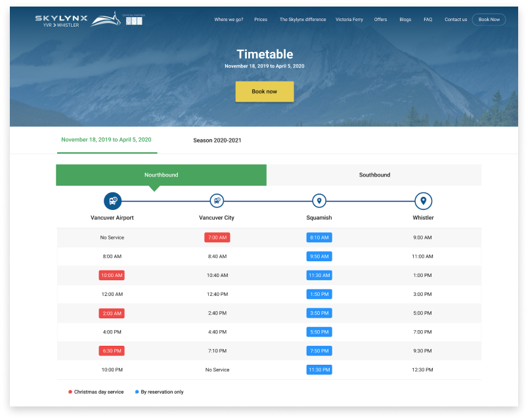Click the official partner badge icon
This screenshot has height=420, width=528.
coord(133,20)
